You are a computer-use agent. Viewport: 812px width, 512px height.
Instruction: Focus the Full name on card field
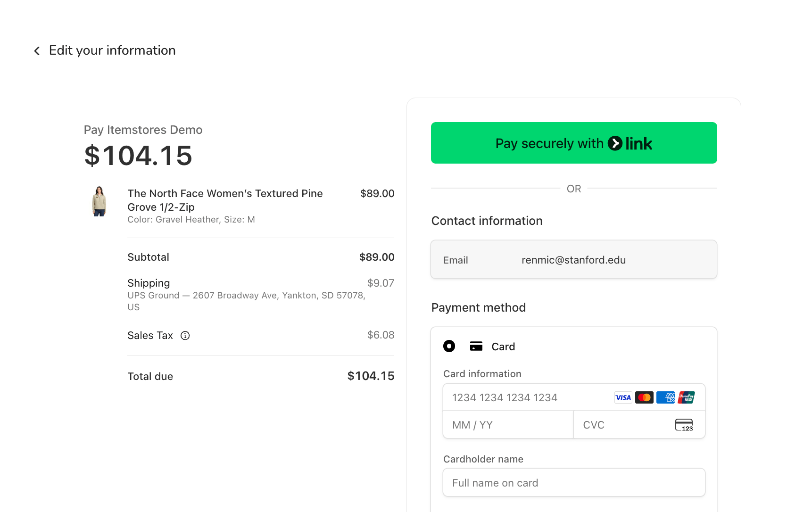pyautogui.click(x=574, y=483)
